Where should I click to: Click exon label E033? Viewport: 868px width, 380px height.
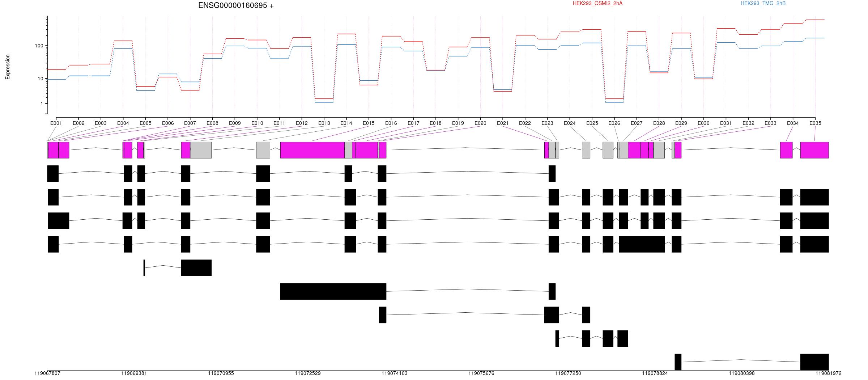(x=770, y=123)
